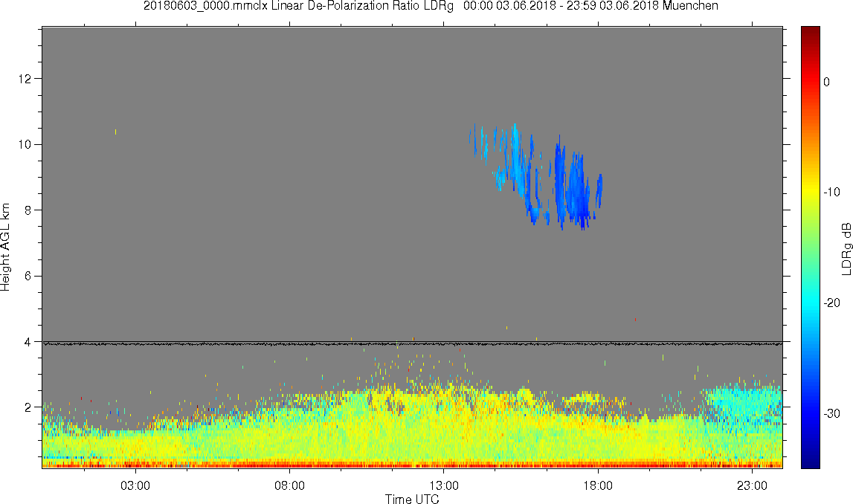Screen dimensions: 853x504
Task: Click the '03:00' time axis label
Action: 135,485
